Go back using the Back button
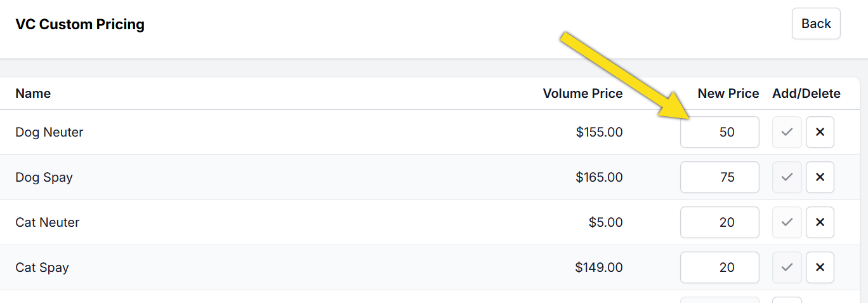Viewport: 868px width, 303px height. click(x=816, y=24)
